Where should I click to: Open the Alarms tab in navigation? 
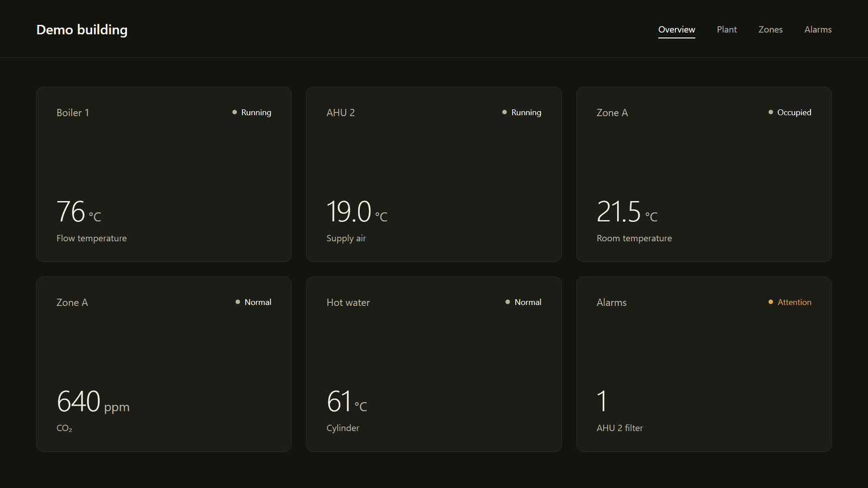pos(818,30)
